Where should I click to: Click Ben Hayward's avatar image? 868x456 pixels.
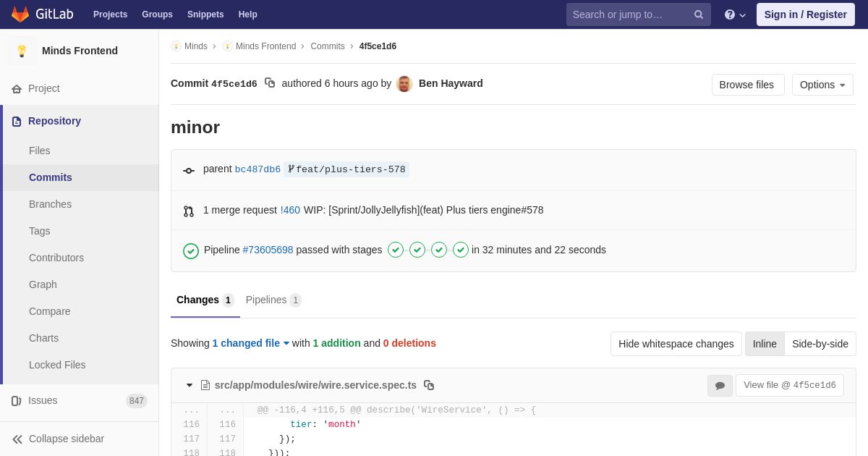[x=404, y=84]
